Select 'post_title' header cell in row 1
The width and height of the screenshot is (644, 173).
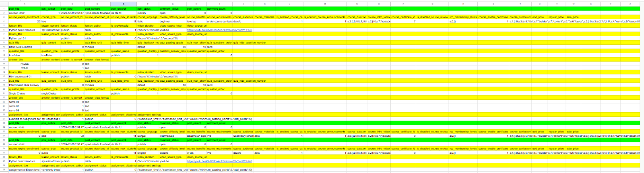pos(24,8)
